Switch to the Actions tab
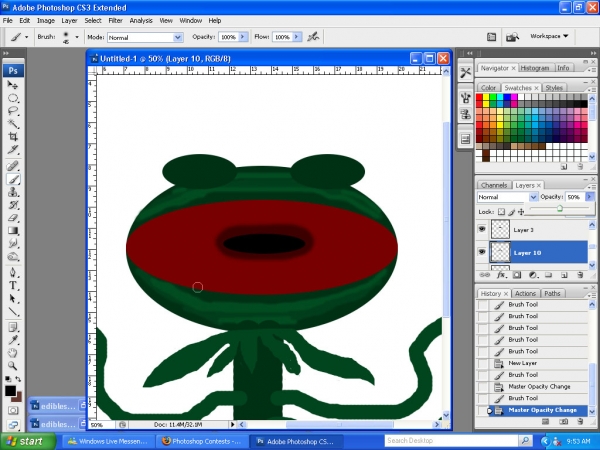This screenshot has height=450, width=600. pyautogui.click(x=525, y=293)
